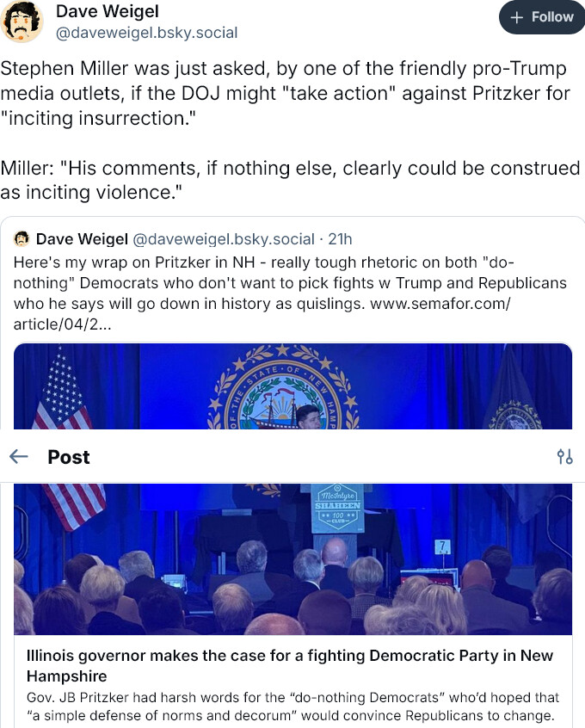Open Dave Weigel display name
This screenshot has width=585, height=728.
click(x=108, y=11)
